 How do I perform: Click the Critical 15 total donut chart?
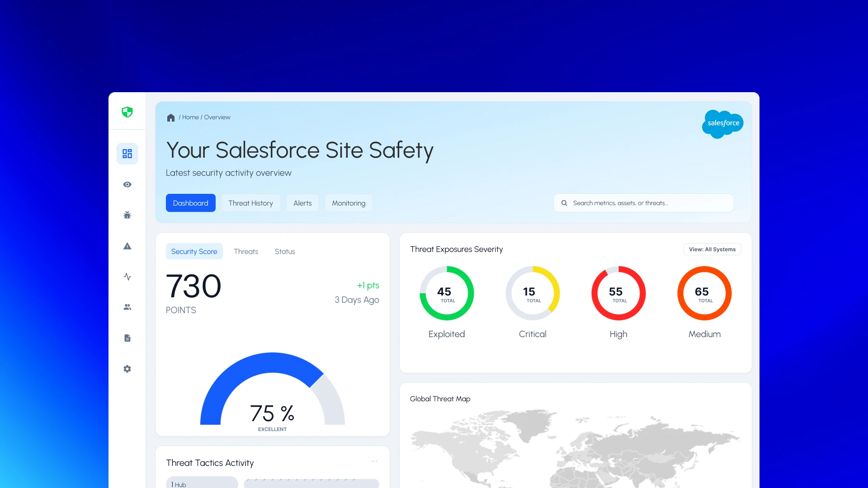[533, 293]
